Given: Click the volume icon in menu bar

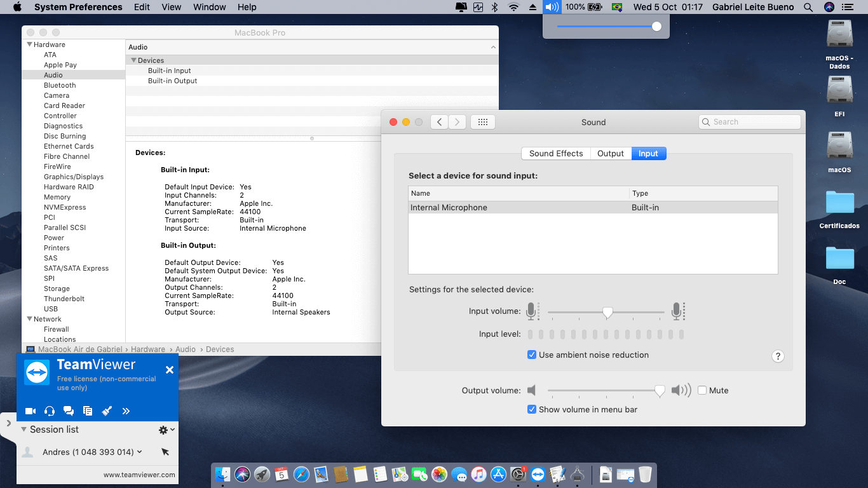Looking at the screenshot, I should pyautogui.click(x=552, y=7).
